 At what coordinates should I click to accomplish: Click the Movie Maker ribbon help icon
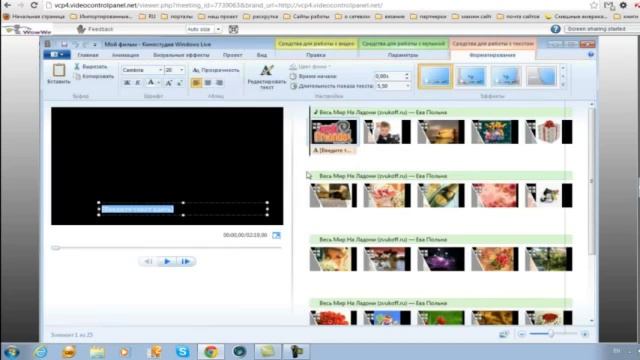591,55
